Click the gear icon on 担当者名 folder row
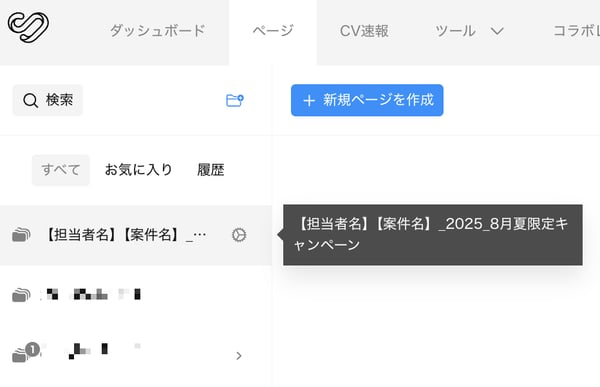Viewport: 600px width, 387px height. (x=239, y=235)
